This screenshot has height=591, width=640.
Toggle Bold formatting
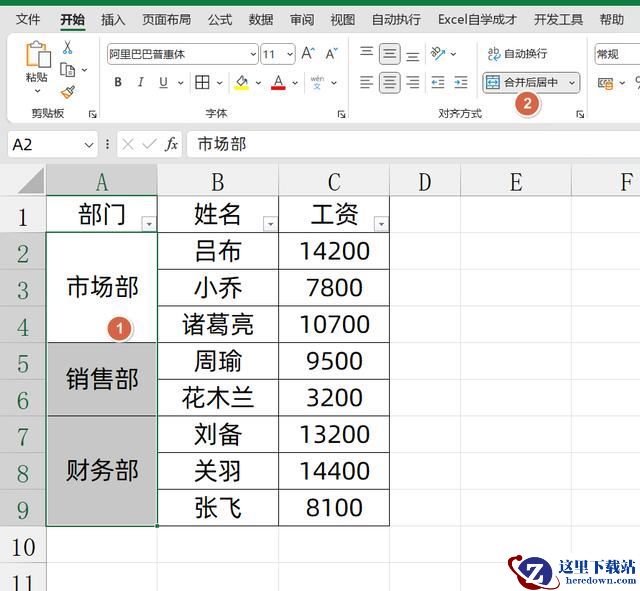coord(118,82)
